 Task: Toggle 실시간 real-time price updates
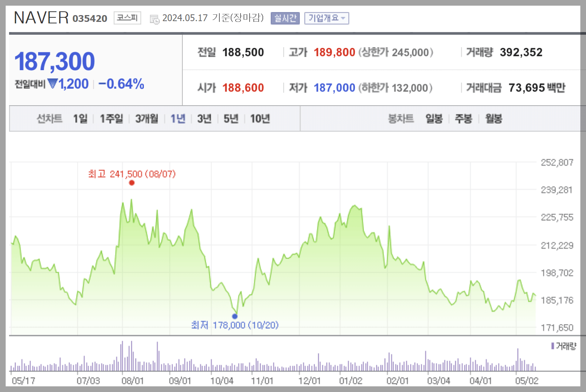[285, 18]
